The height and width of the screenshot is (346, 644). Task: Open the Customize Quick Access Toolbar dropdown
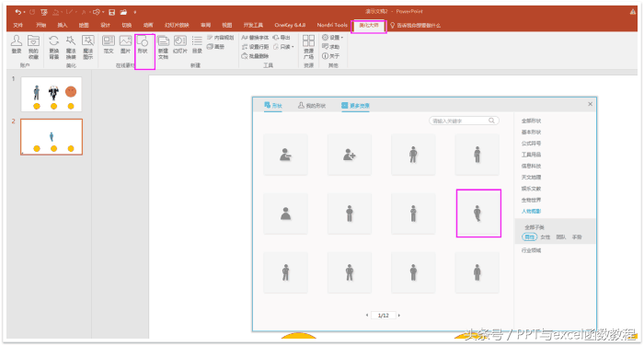pos(134,12)
